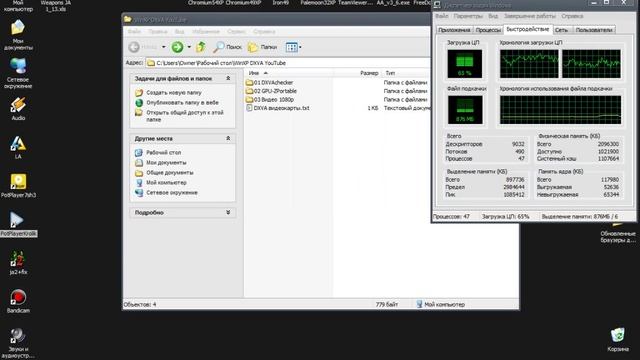Screen dimensions: 640x360
Task: Click the Файл подкачки usage gauge
Action: click(465, 110)
